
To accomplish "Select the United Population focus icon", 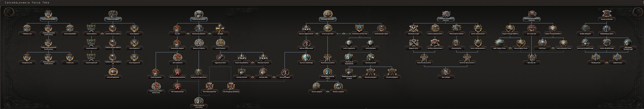I will 113,72.
